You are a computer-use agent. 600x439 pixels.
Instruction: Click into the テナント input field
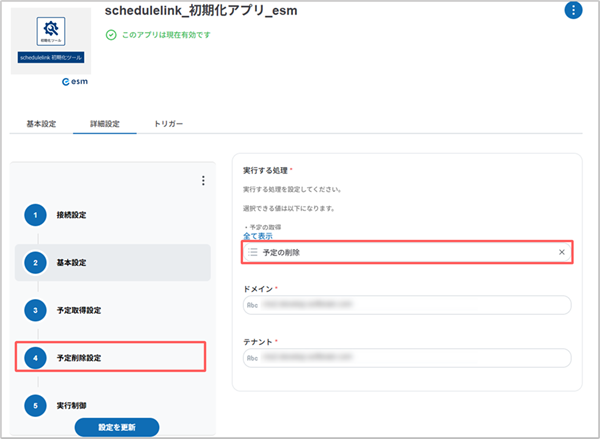click(407, 357)
